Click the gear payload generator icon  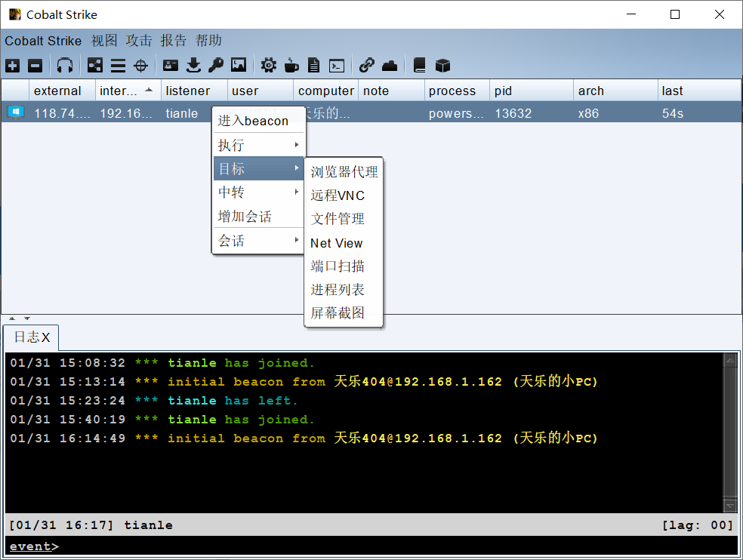coord(269,66)
